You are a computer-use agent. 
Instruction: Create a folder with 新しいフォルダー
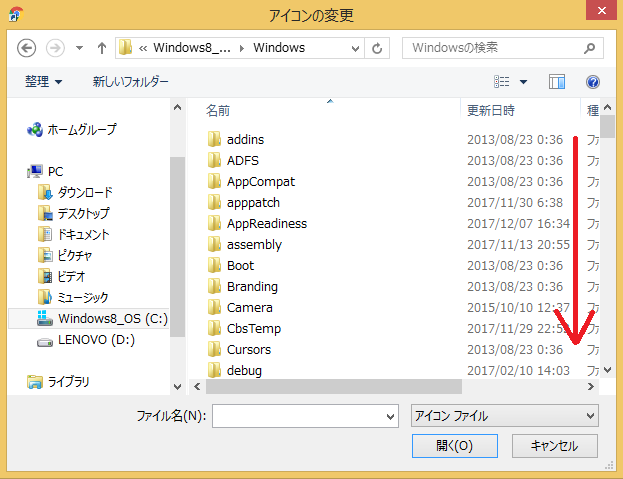point(130,82)
